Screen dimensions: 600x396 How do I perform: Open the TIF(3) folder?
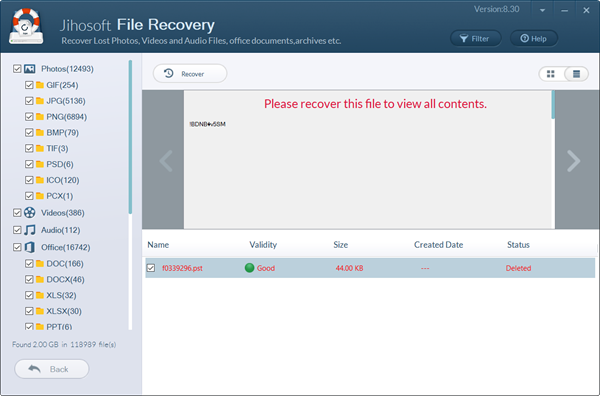click(57, 148)
